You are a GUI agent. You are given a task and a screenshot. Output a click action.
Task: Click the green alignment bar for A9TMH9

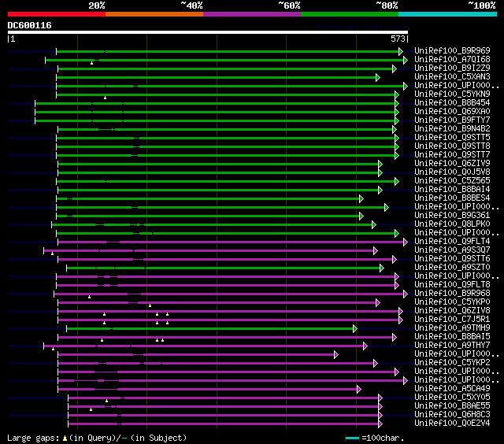coord(212,328)
